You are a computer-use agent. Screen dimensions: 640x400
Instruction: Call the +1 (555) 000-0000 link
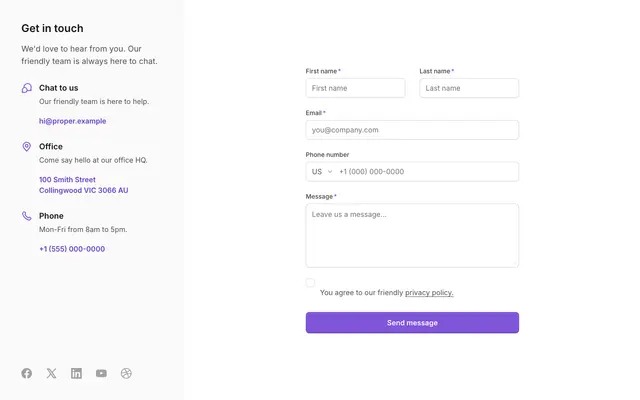pos(72,249)
